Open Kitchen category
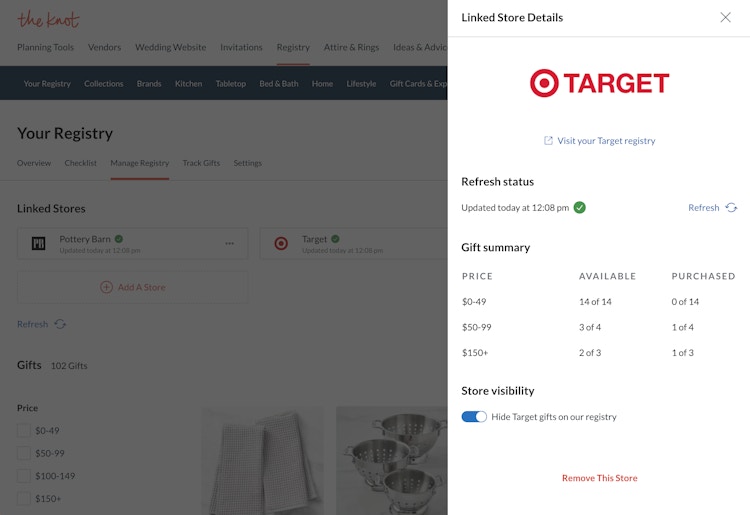Viewport: 750px width, 515px height. [x=188, y=84]
